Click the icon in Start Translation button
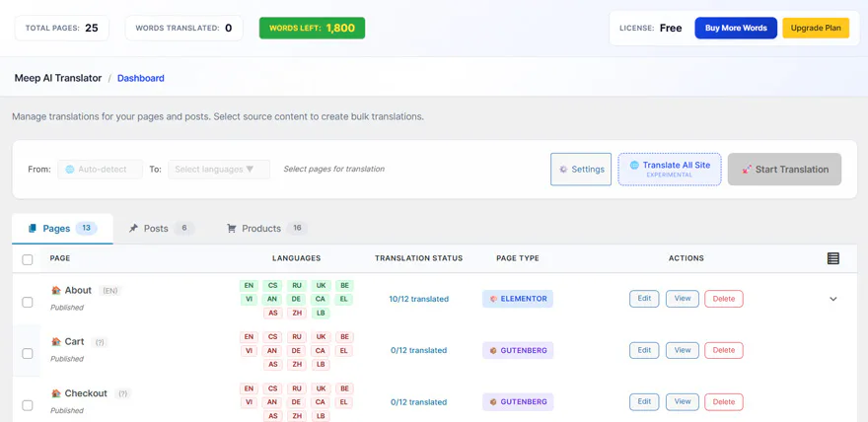Image resolution: width=868 pixels, height=422 pixels. point(747,170)
